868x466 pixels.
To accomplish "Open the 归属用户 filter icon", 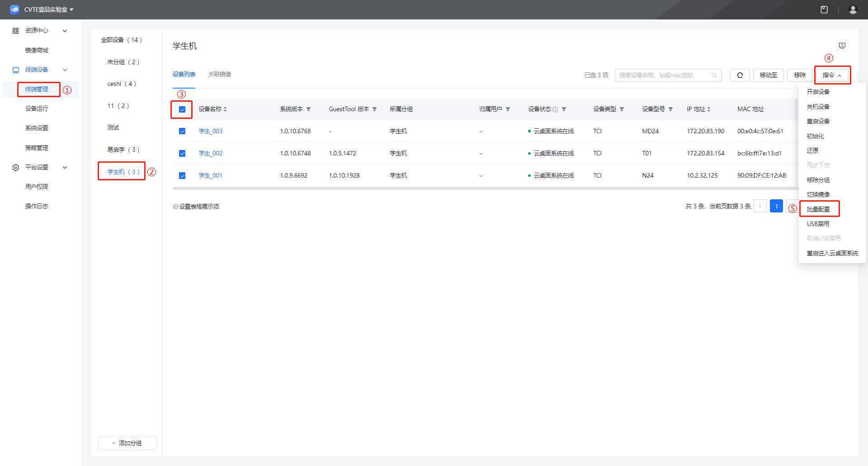I will coord(508,109).
